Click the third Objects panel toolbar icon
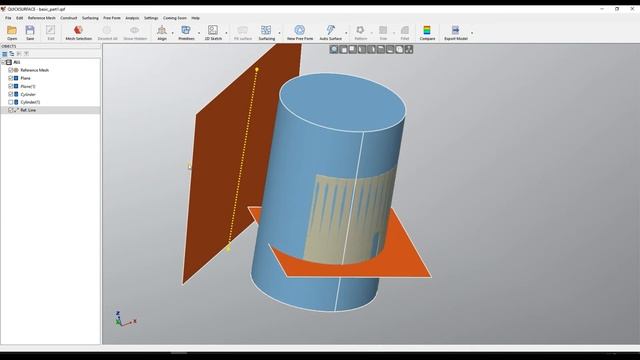 coord(19,54)
